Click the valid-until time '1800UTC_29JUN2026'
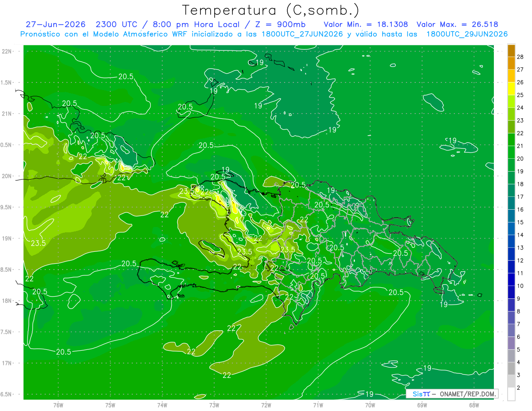532x411 pixels. (x=467, y=34)
